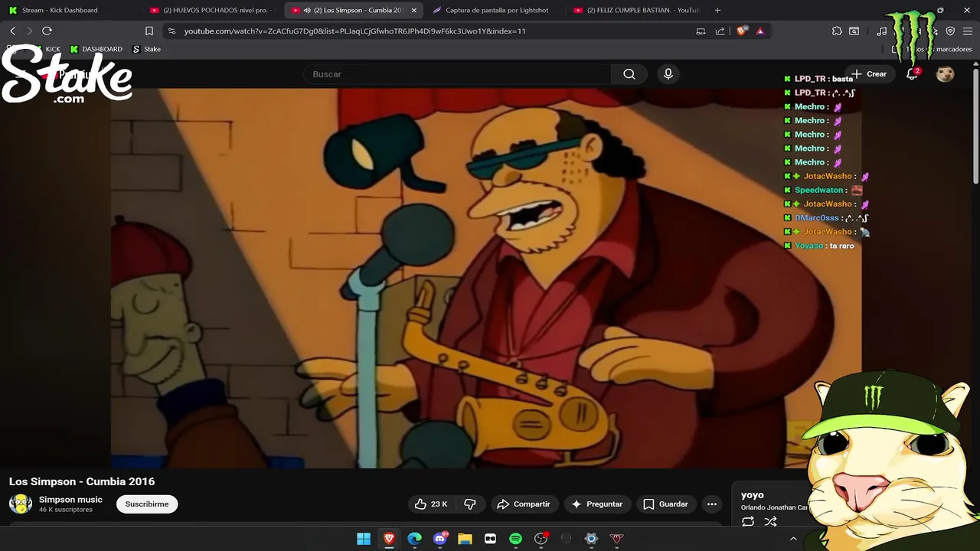980x551 pixels.
Task: Bookmark this page with the bookmark icon
Action: click(x=149, y=31)
